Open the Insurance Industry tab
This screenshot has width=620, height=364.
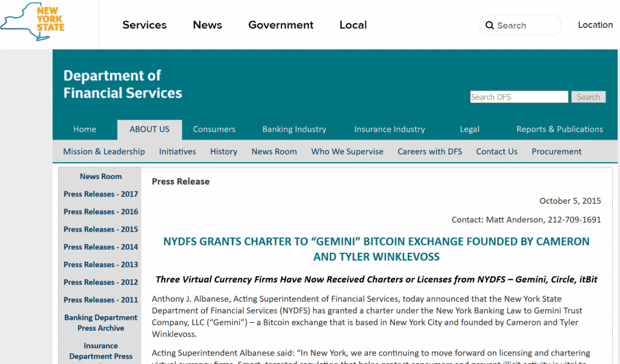(389, 129)
